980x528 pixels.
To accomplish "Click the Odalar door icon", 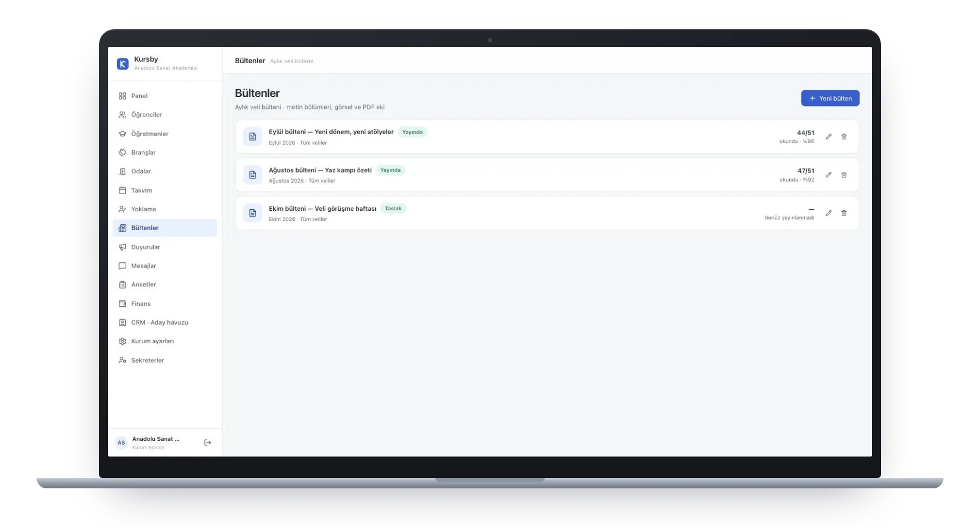I will pyautogui.click(x=123, y=172).
